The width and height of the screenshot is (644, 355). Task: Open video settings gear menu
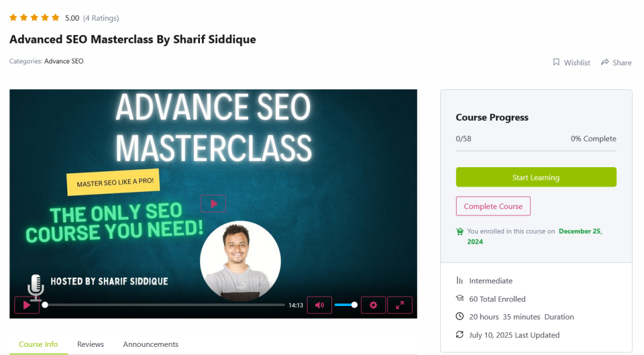click(374, 305)
